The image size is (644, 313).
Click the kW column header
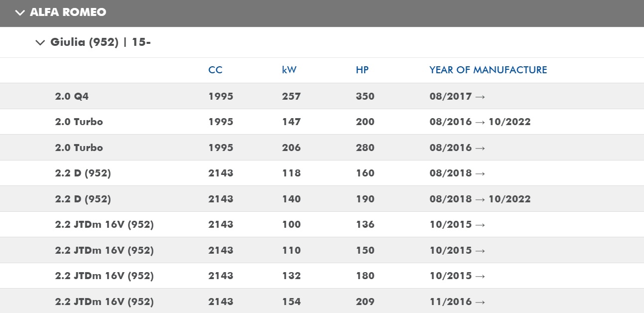pos(289,70)
